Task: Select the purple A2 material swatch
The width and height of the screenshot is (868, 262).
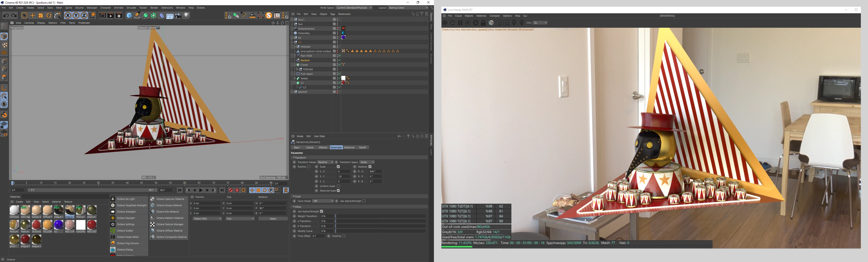Action: pyautogui.click(x=59, y=225)
